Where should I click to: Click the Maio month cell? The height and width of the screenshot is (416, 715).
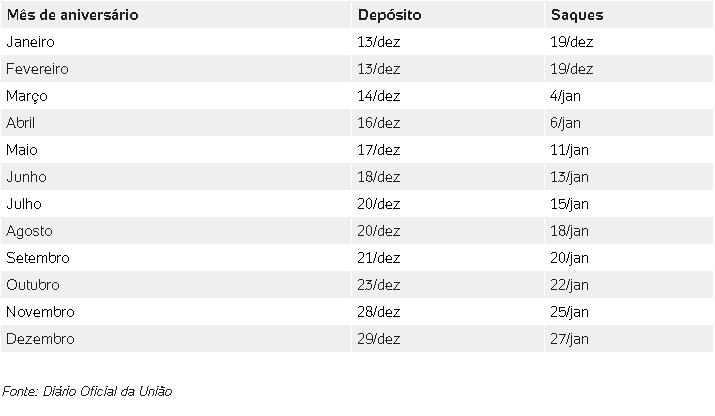coord(22,151)
